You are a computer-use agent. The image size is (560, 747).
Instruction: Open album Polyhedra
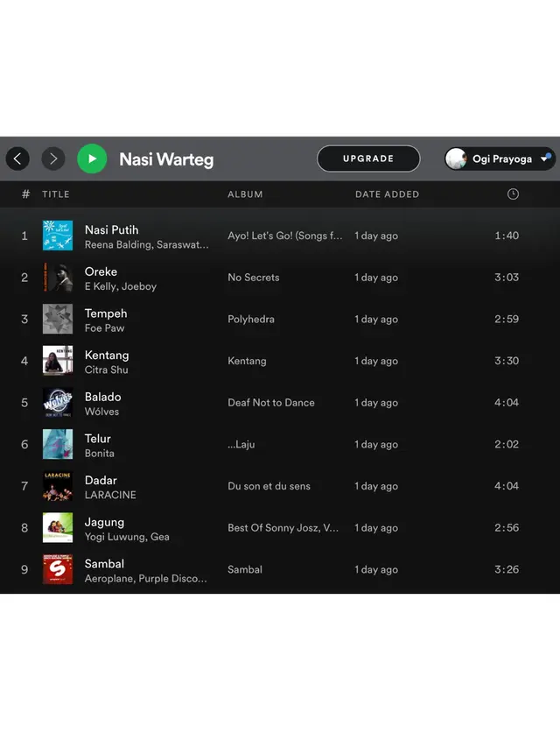(x=251, y=319)
